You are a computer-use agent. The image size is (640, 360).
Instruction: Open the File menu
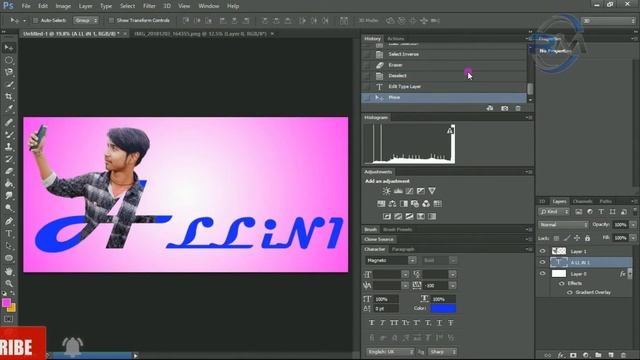coord(26,6)
